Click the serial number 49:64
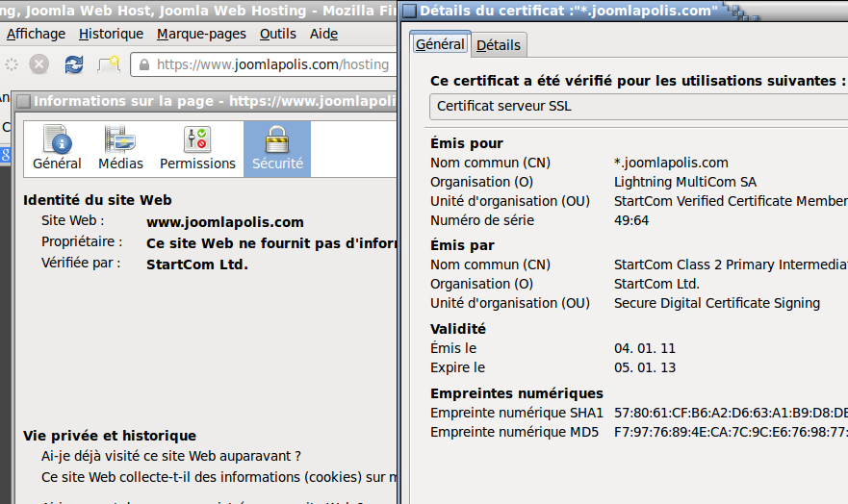 (631, 220)
